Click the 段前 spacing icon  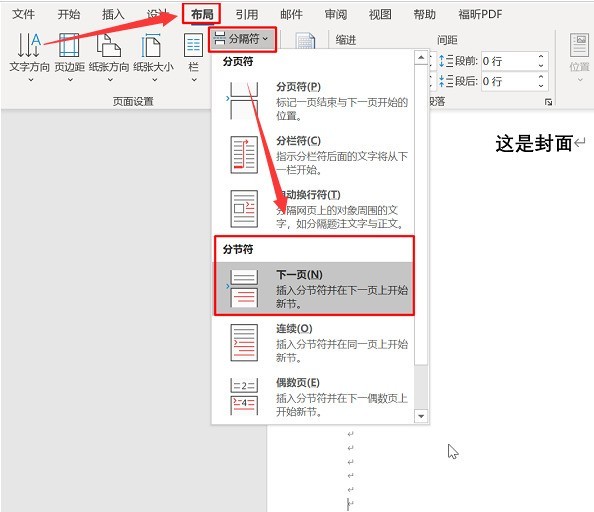(x=446, y=61)
